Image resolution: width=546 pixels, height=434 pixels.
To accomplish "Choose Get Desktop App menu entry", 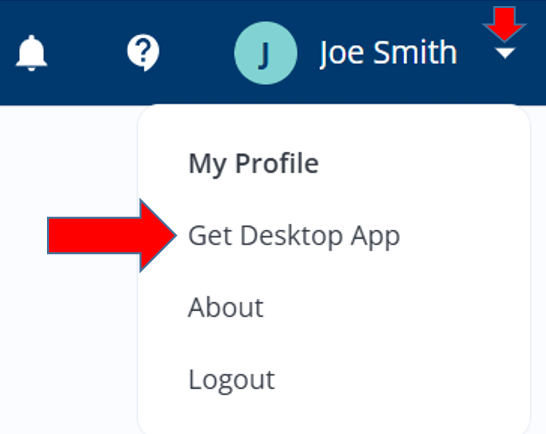I will coord(294,236).
